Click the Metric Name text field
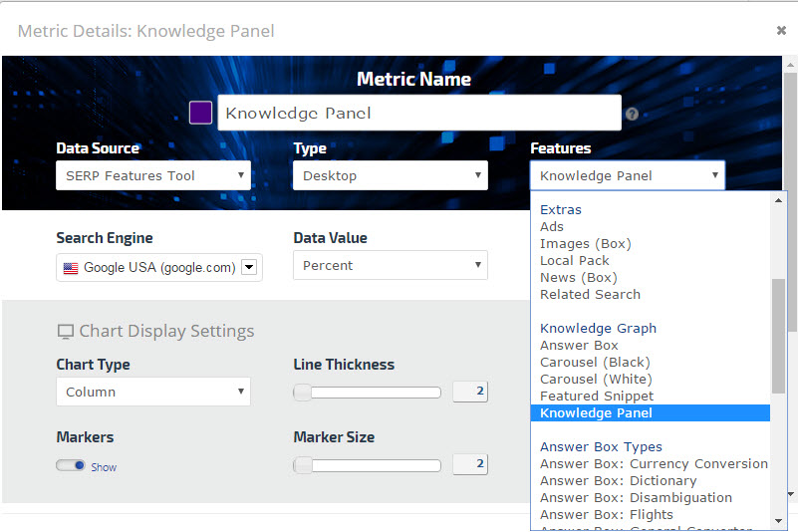Image resolution: width=798 pixels, height=532 pixels. tap(418, 114)
